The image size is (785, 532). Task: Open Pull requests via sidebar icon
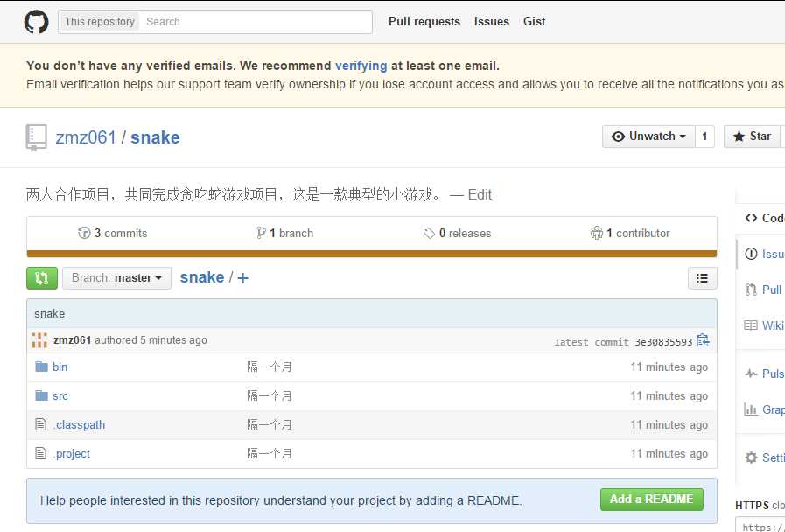[x=751, y=290]
